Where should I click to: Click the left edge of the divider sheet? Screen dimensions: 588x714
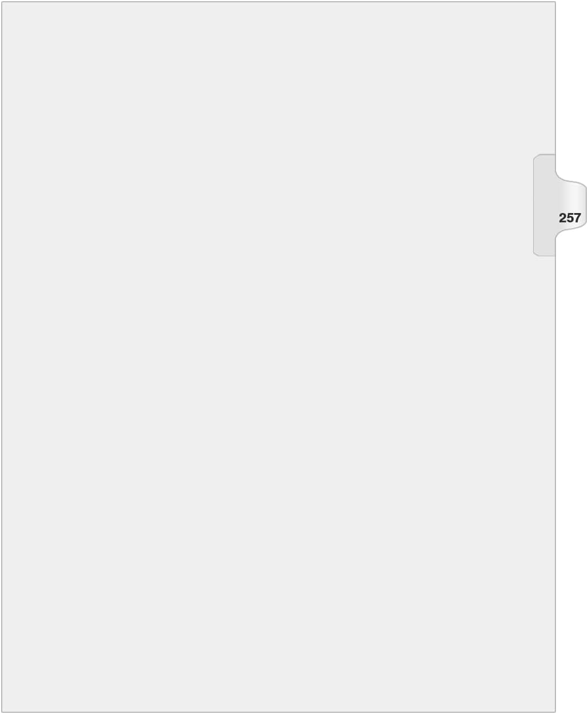pyautogui.click(x=2, y=357)
